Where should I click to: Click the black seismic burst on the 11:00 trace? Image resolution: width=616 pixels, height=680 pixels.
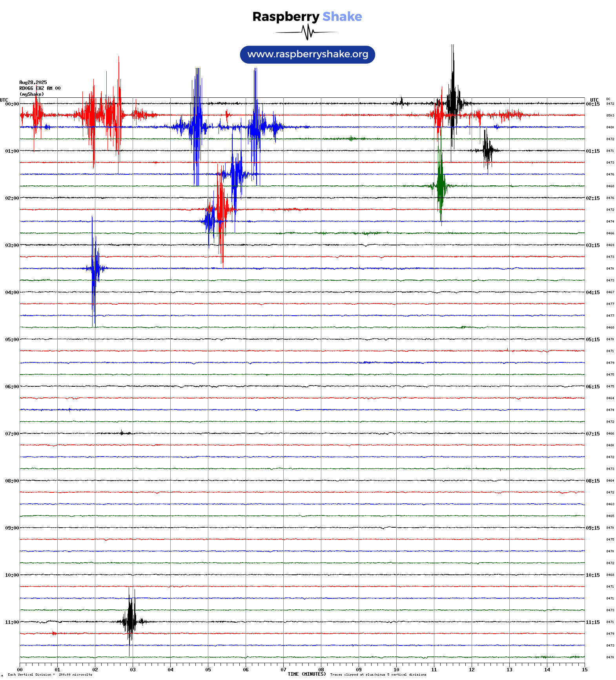tap(130, 622)
